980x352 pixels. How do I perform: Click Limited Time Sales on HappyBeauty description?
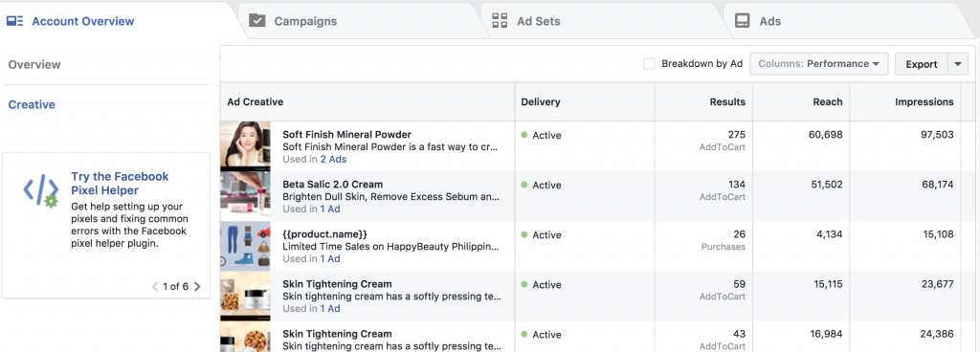(390, 247)
